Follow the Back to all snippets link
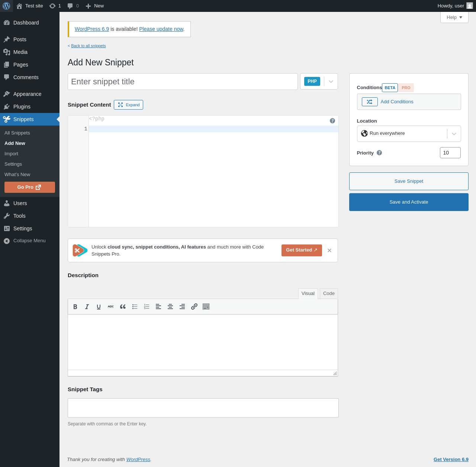Image resolution: width=476 pixels, height=467 pixels. [89, 46]
